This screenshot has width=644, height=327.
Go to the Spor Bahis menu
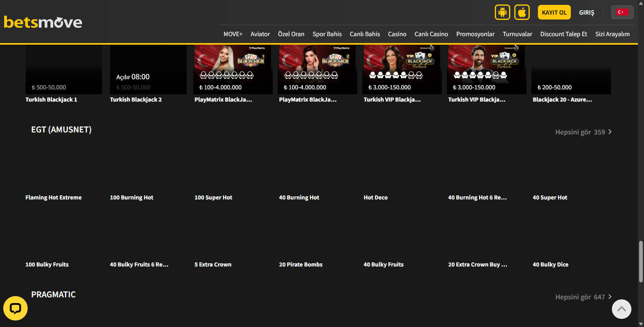point(327,34)
